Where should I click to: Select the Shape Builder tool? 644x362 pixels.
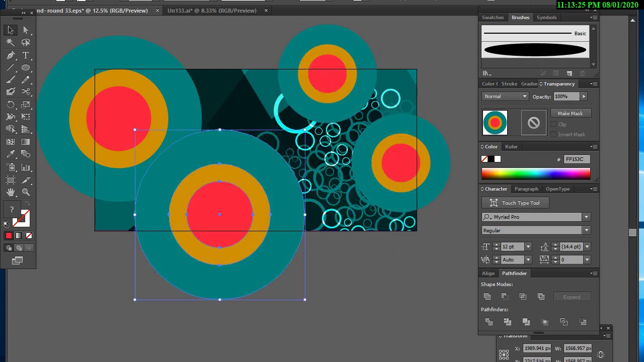tap(11, 129)
